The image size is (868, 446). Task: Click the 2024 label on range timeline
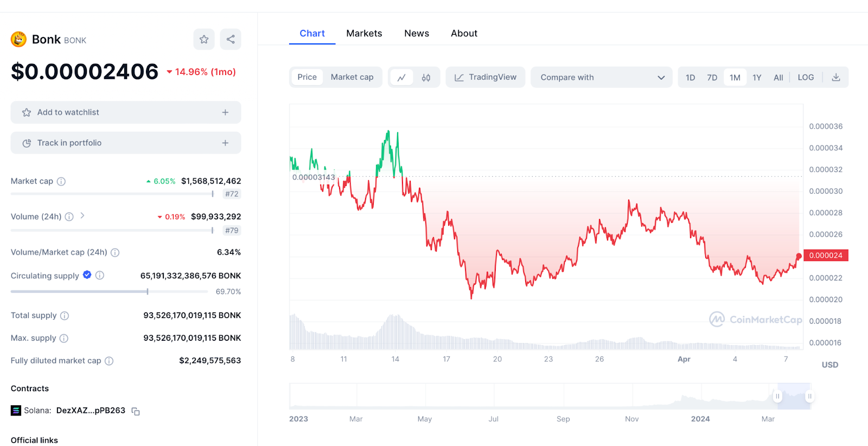(x=700, y=419)
